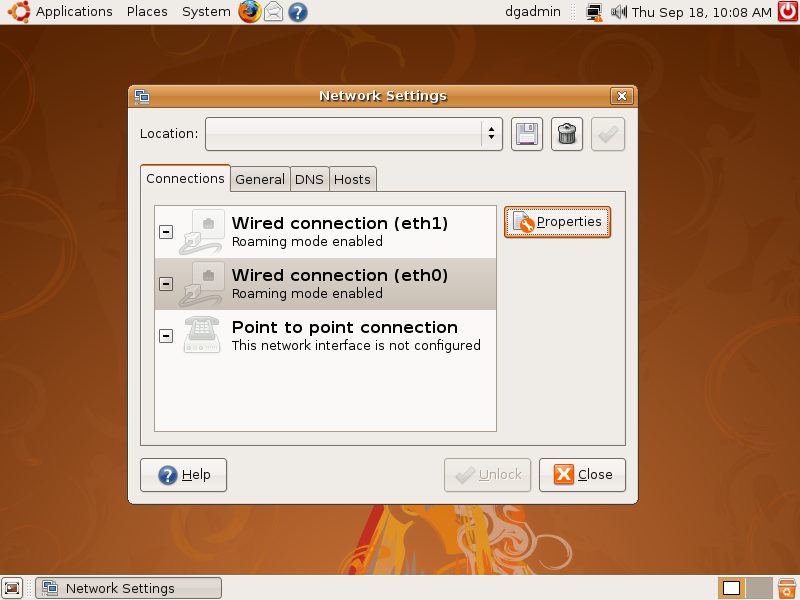Viewport: 800px width, 600px height.
Task: Select the Network Settings taskbar entry
Action: point(129,588)
